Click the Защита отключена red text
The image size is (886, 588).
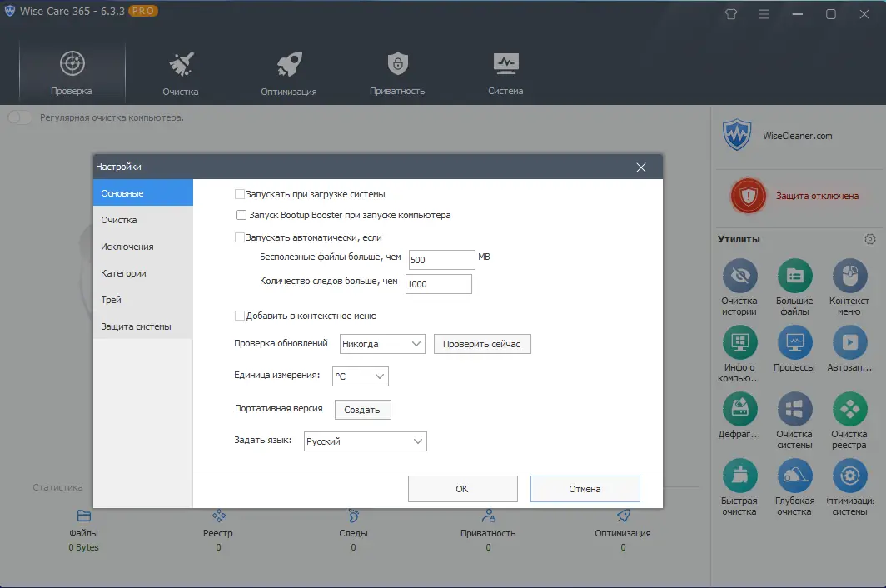pos(817,196)
